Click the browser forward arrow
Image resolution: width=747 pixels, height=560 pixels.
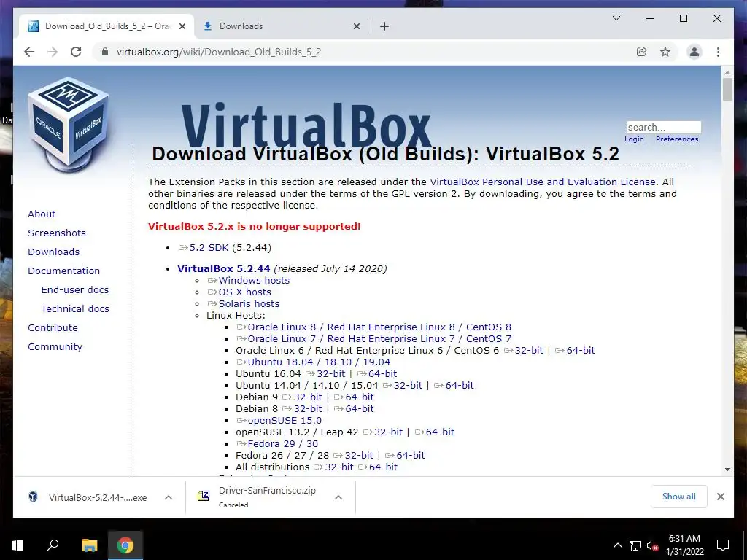(x=53, y=52)
